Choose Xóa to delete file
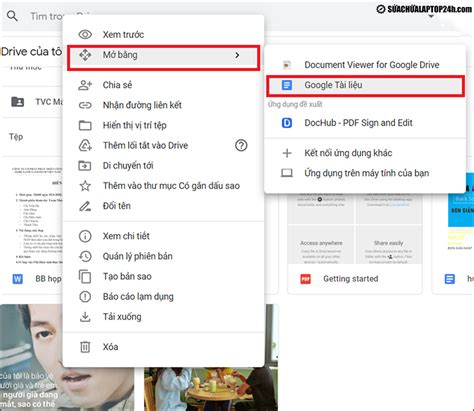The height and width of the screenshot is (411, 474). [163, 347]
